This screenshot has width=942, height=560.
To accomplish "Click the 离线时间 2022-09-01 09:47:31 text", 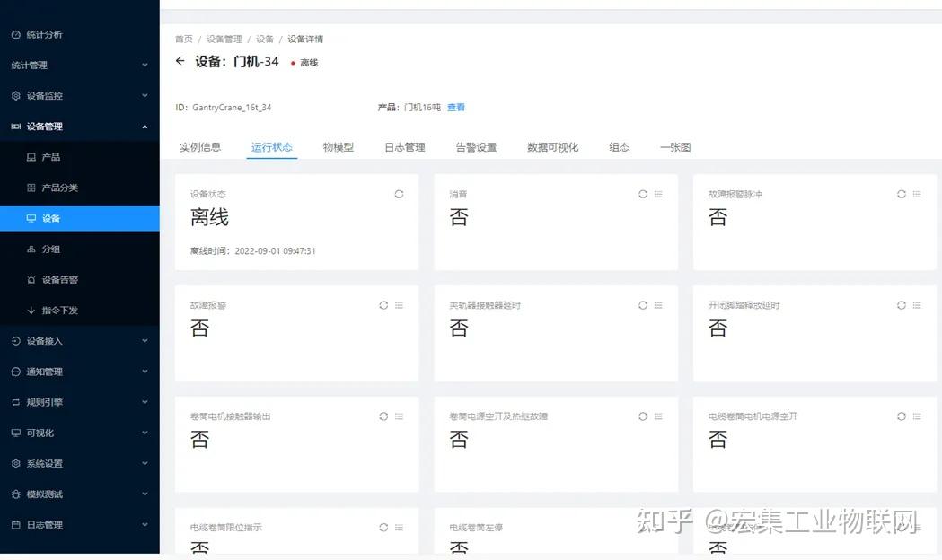I will pyautogui.click(x=253, y=251).
